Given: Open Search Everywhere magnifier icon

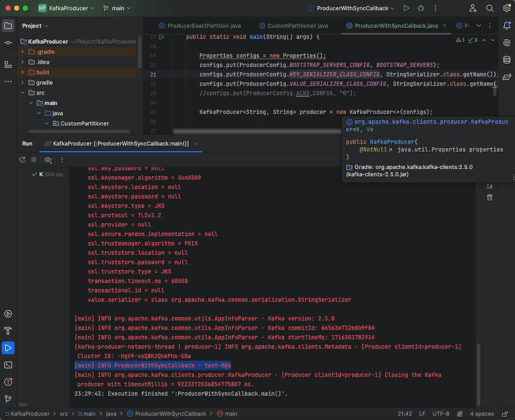Looking at the screenshot, I should [490, 8].
